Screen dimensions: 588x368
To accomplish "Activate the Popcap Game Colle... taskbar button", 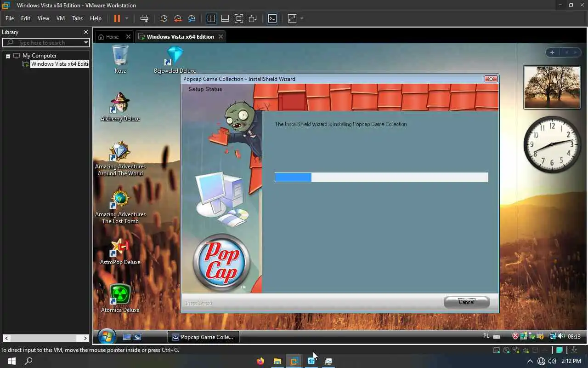I will pos(203,337).
